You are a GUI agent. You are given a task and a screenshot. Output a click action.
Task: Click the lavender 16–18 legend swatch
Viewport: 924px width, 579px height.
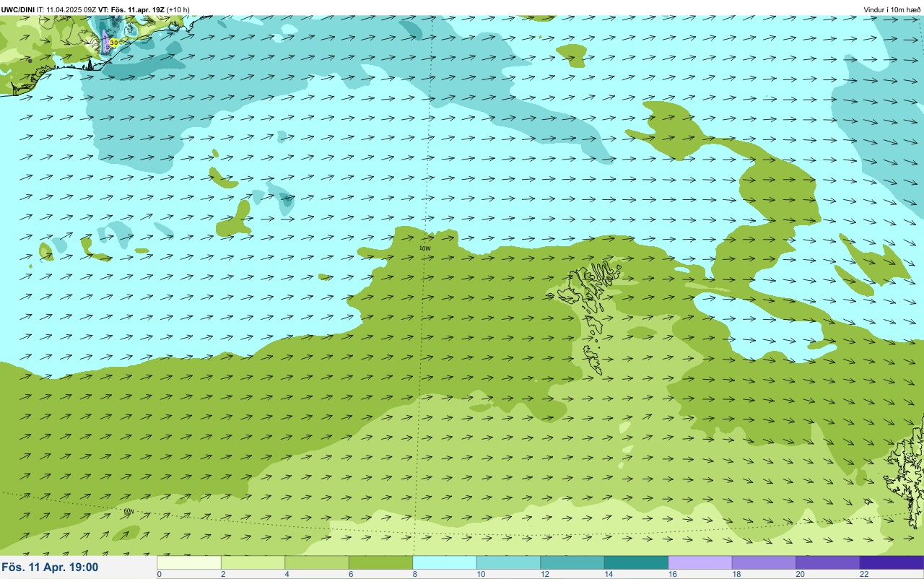click(700, 562)
